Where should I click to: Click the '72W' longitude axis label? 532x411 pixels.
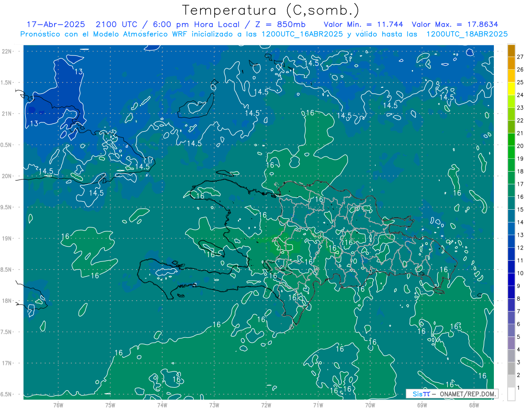coord(266,405)
